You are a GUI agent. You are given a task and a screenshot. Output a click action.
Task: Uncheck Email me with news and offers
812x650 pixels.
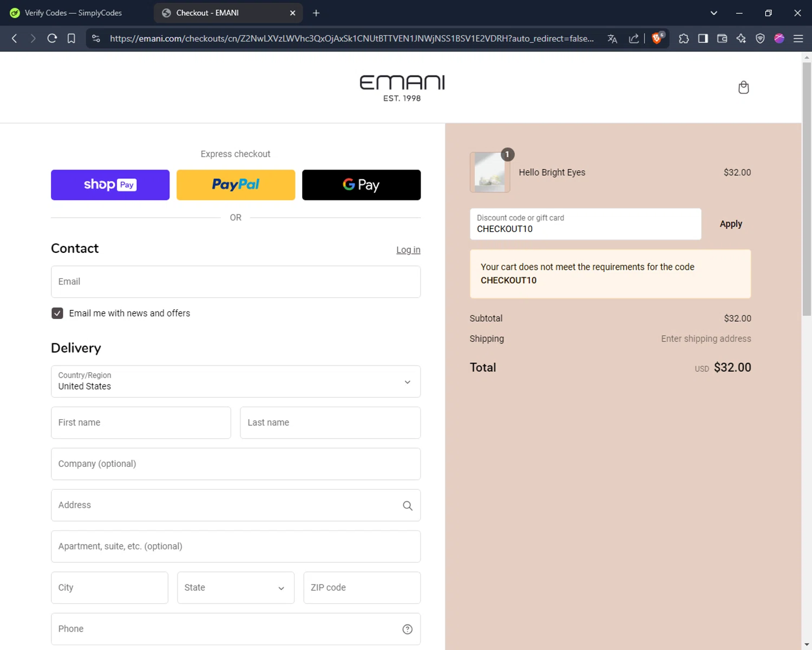point(57,313)
